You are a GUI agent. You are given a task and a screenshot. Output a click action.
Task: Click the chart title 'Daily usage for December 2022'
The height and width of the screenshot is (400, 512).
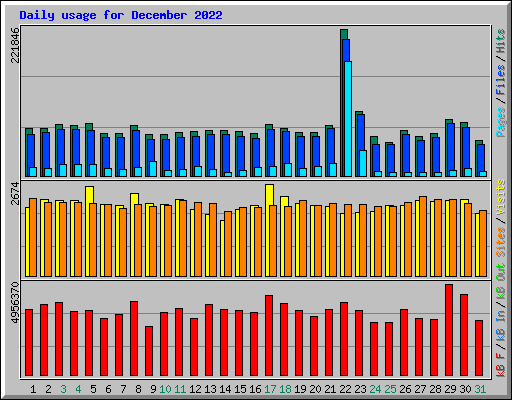[121, 15]
